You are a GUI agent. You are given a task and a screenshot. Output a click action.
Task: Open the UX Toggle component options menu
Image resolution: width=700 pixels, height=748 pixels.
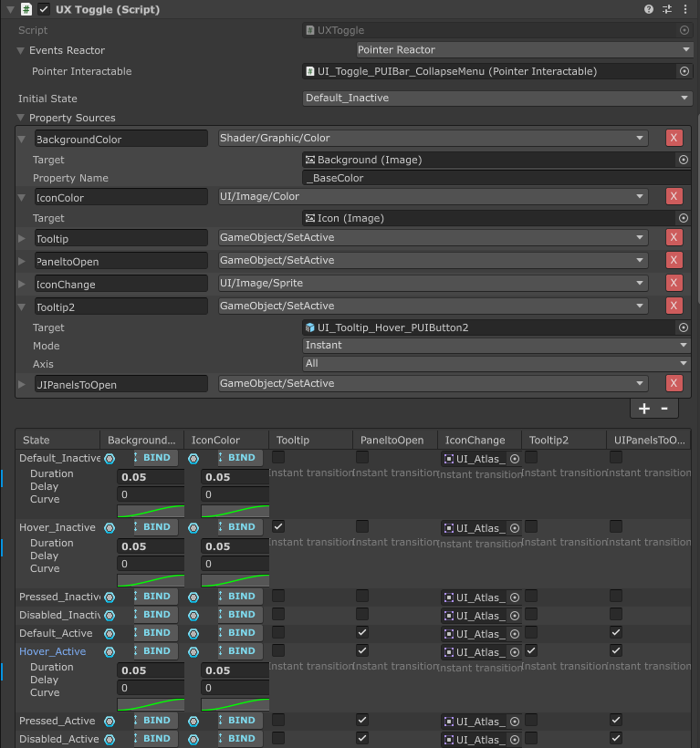685,9
